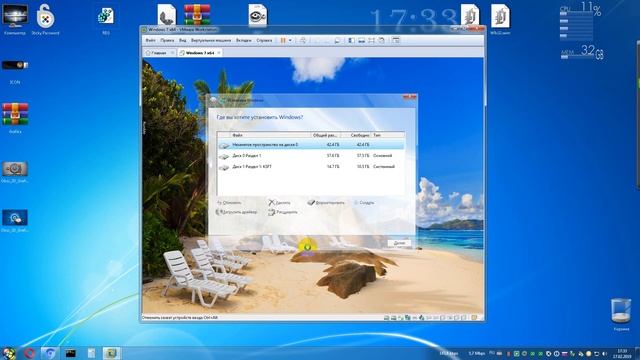Open the Вкладки menu in VMware

point(244,40)
